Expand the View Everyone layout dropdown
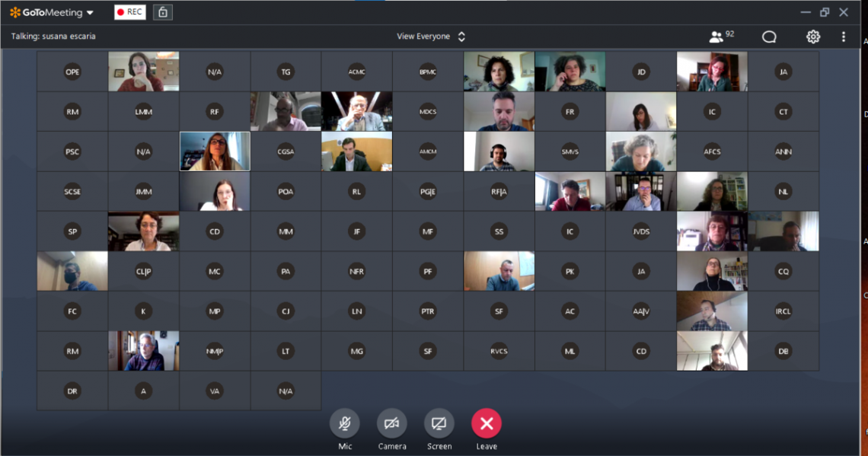 point(431,37)
